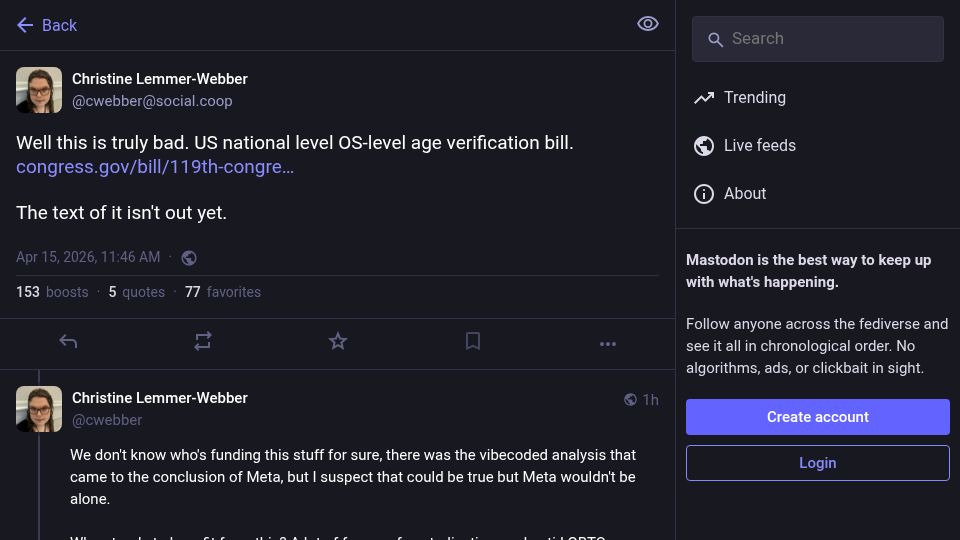
Task: Click "The text of it isn't out yet."
Action: click(x=121, y=212)
